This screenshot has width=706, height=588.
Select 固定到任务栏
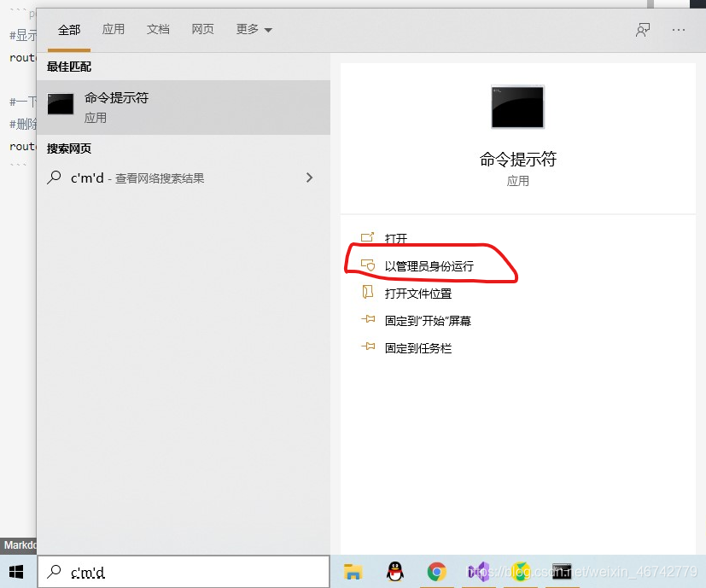pos(417,348)
